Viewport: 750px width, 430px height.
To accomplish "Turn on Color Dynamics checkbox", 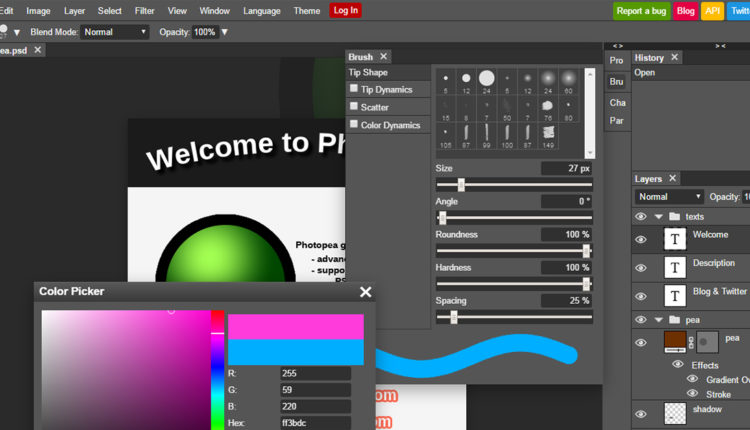I will pos(354,125).
